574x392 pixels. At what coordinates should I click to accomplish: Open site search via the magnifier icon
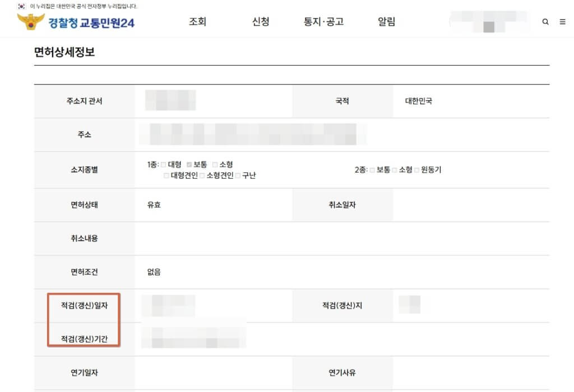pyautogui.click(x=545, y=22)
